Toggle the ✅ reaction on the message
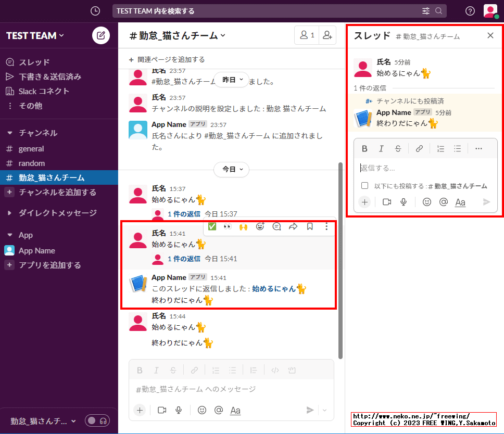This screenshot has height=434, width=504. click(x=212, y=226)
